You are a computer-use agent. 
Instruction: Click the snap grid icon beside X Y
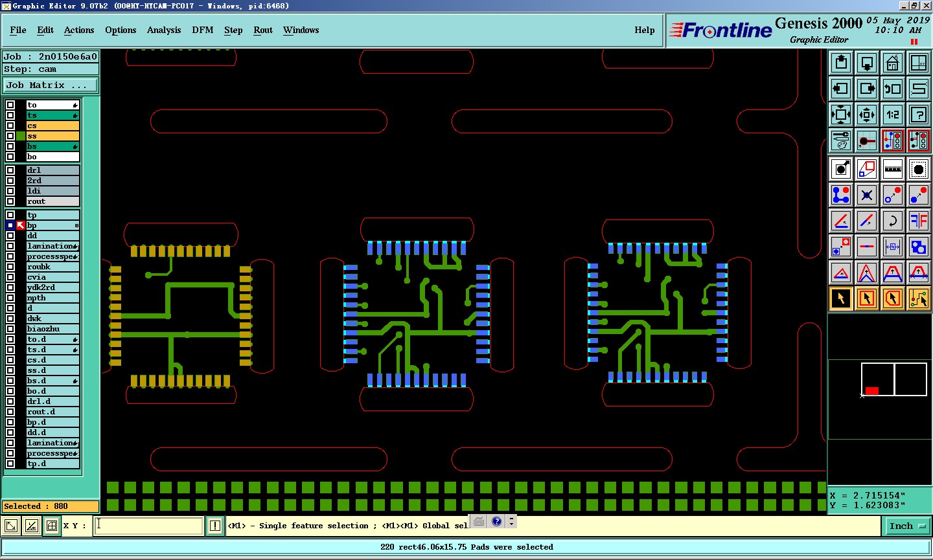tap(52, 526)
